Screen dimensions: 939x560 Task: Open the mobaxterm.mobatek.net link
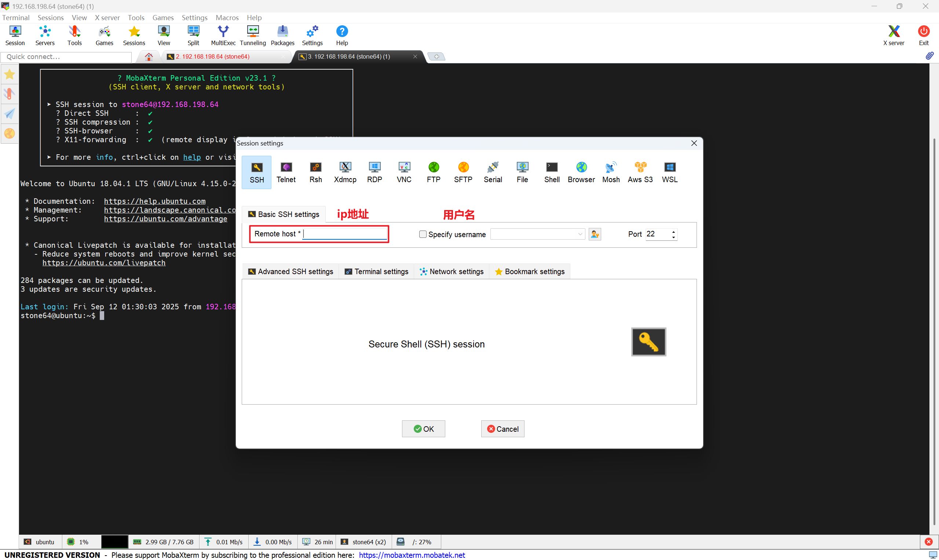pos(412,555)
